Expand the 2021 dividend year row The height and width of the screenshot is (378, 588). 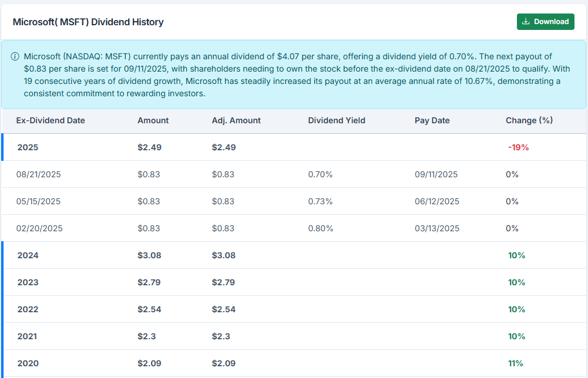[294, 336]
